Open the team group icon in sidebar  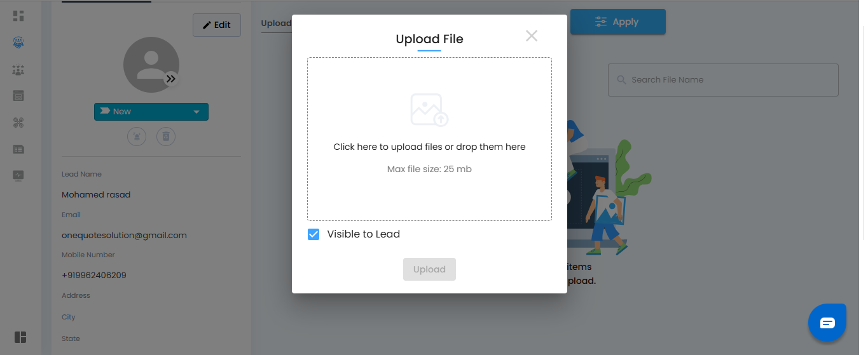click(18, 70)
